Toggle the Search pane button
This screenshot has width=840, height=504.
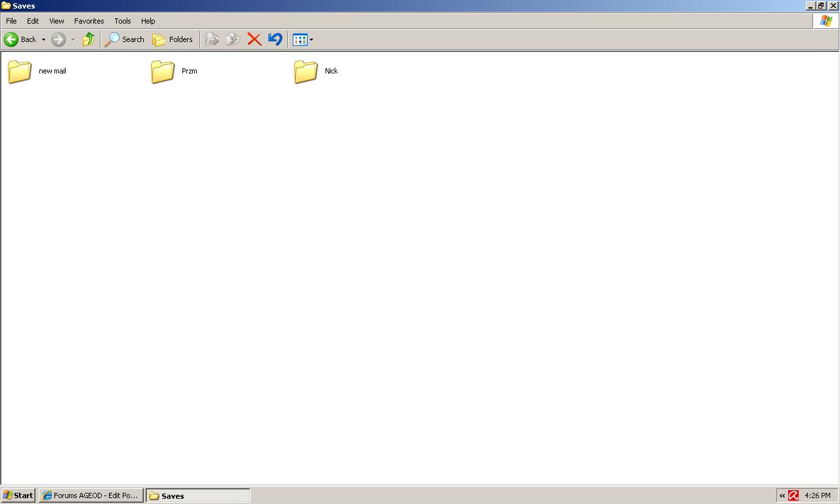point(125,39)
